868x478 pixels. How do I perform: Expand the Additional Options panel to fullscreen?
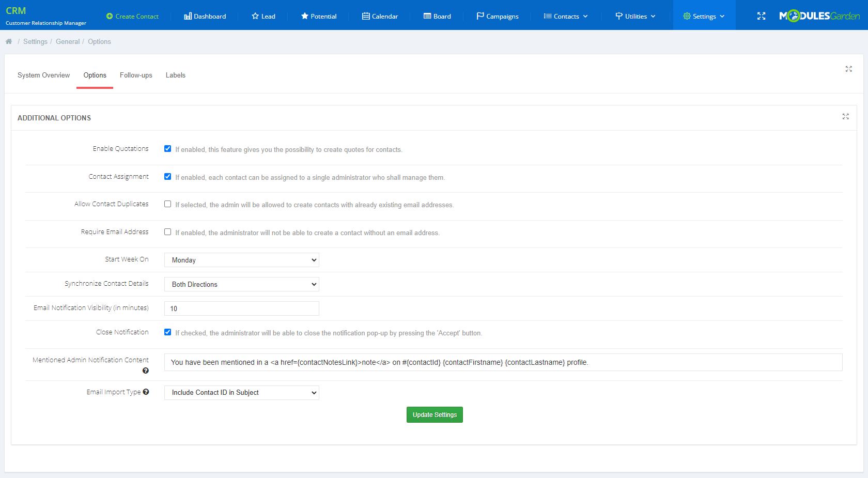coord(845,117)
